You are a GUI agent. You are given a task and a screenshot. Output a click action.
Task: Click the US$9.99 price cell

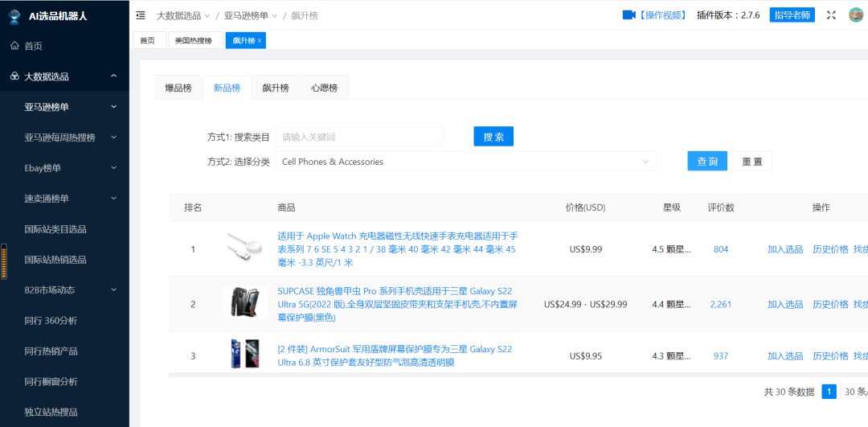click(586, 249)
